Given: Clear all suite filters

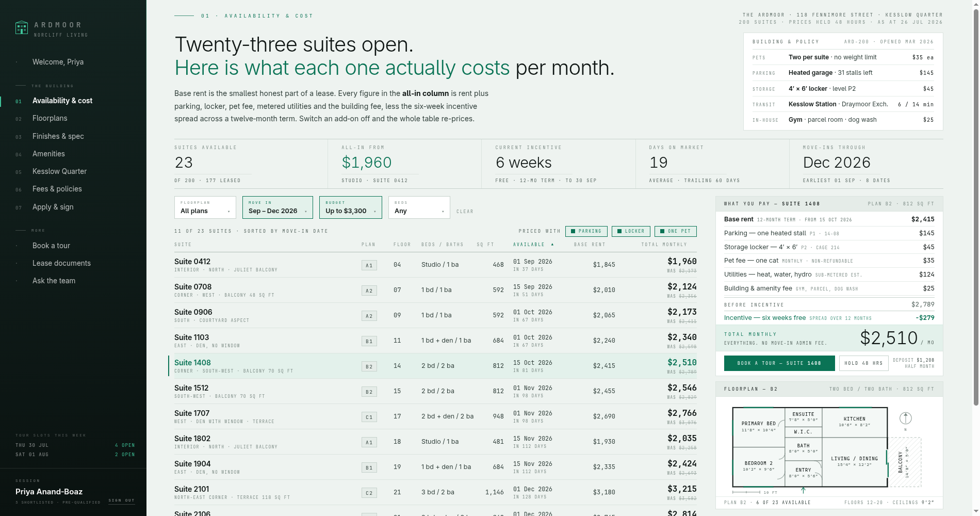Looking at the screenshot, I should [465, 212].
